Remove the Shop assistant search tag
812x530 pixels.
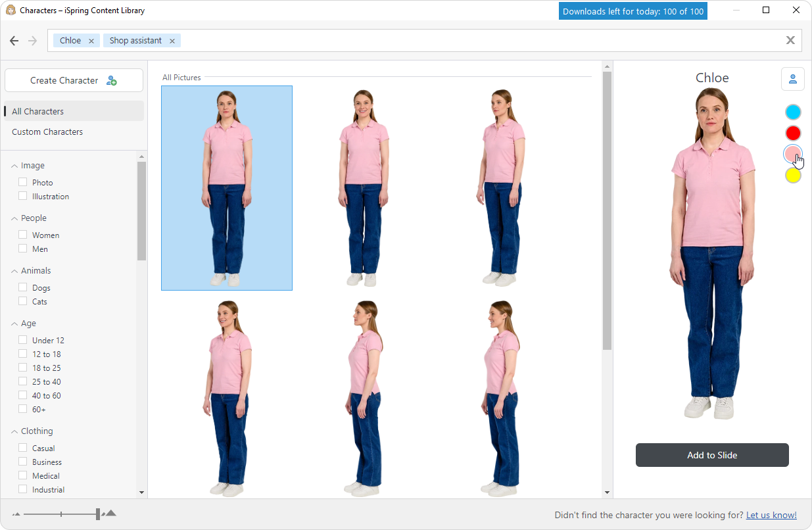pyautogui.click(x=172, y=41)
